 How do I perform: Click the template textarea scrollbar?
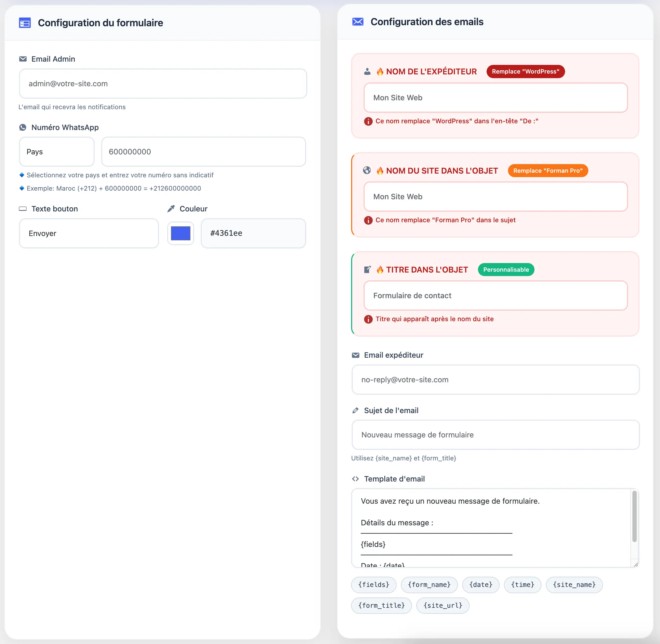click(634, 517)
